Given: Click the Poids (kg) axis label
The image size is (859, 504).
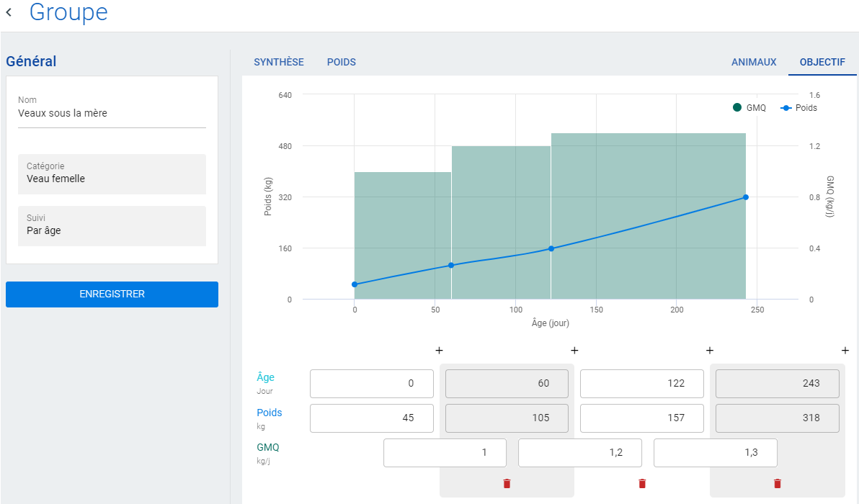Looking at the screenshot, I should coord(268,197).
